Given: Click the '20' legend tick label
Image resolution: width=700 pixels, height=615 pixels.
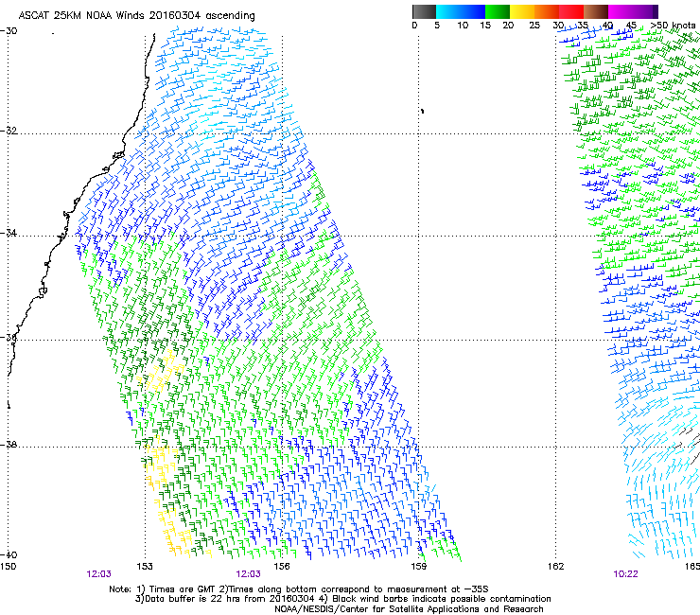Looking at the screenshot, I should 508,26.
